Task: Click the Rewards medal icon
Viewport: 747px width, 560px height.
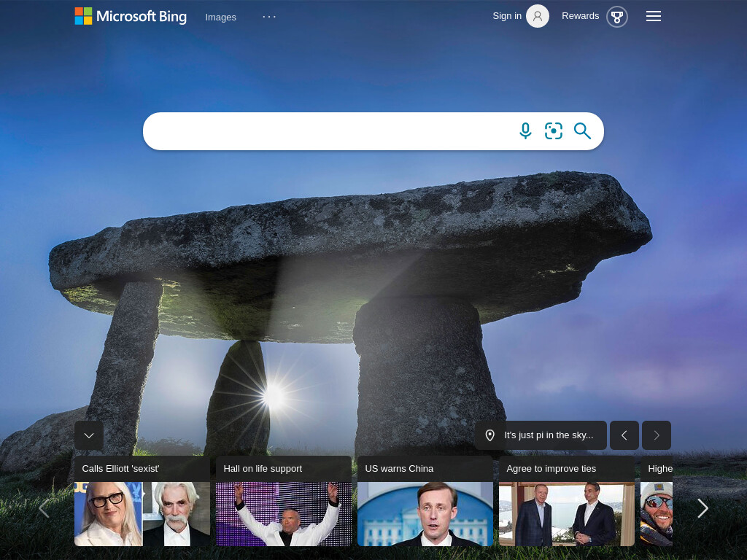Action: [617, 17]
